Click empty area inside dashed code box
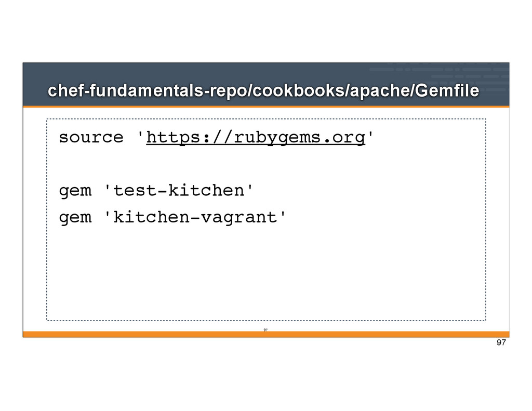532x411 pixels. (266, 272)
